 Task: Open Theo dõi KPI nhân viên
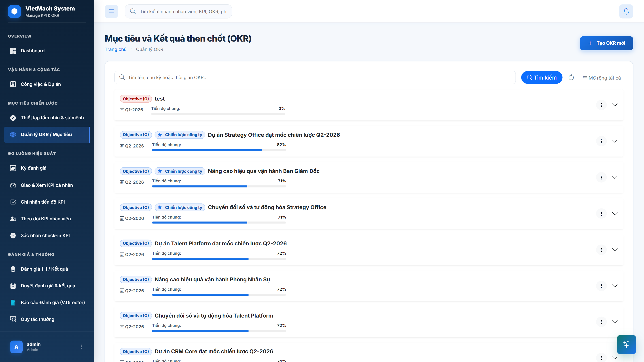click(x=47, y=219)
